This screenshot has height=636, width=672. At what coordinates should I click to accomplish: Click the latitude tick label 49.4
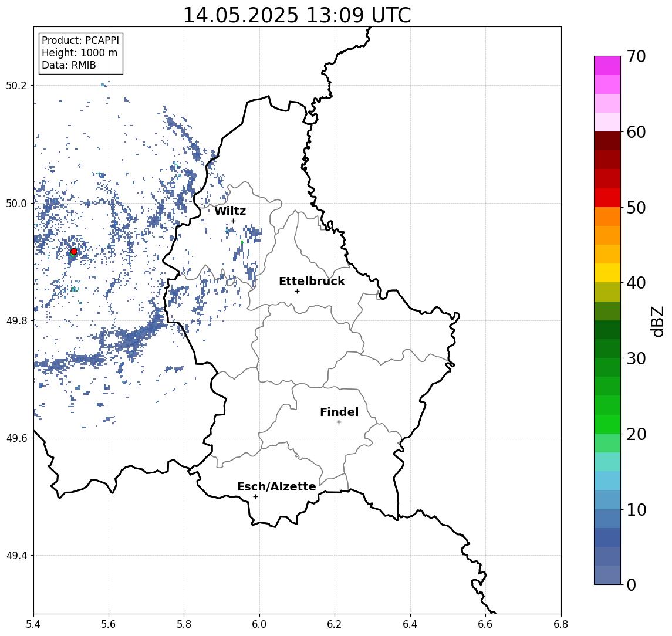[x=16, y=556]
